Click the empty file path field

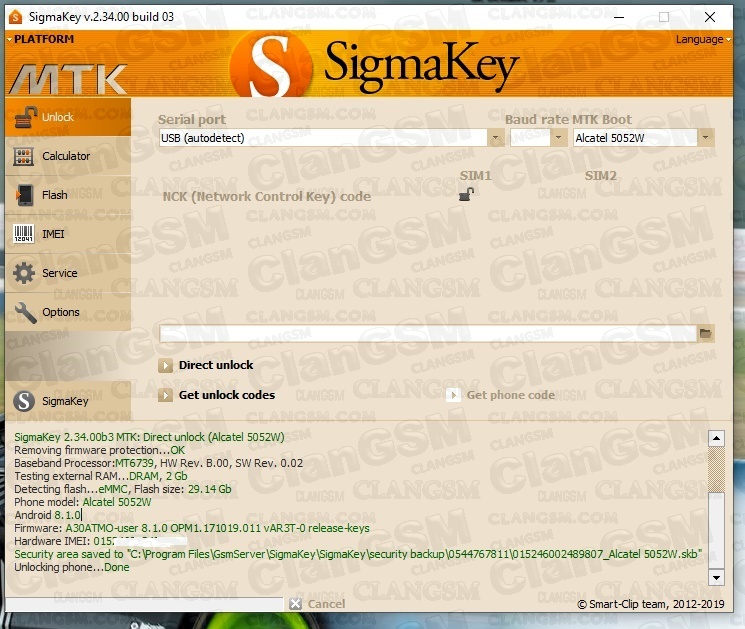[x=428, y=334]
